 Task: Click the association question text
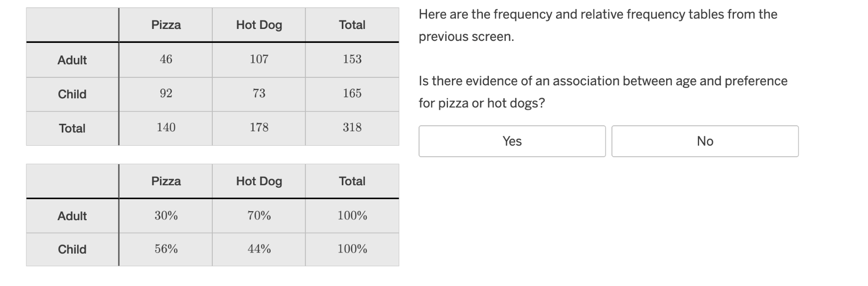[603, 92]
